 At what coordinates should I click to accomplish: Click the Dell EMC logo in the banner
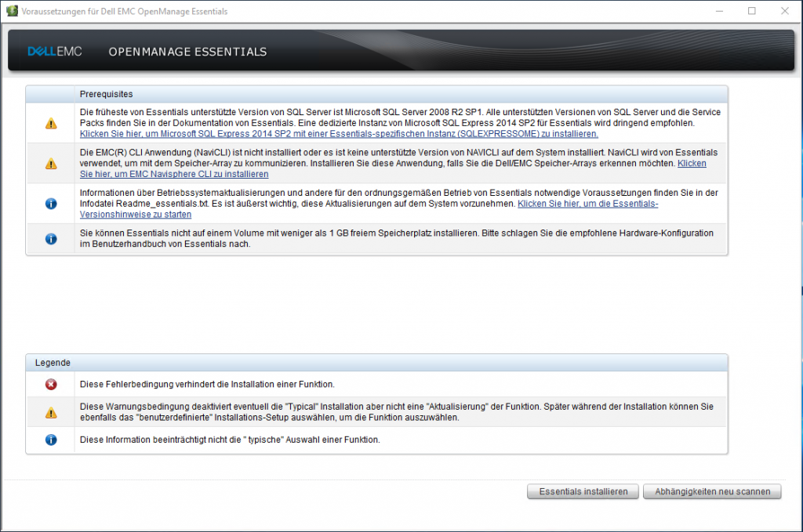pyautogui.click(x=53, y=52)
